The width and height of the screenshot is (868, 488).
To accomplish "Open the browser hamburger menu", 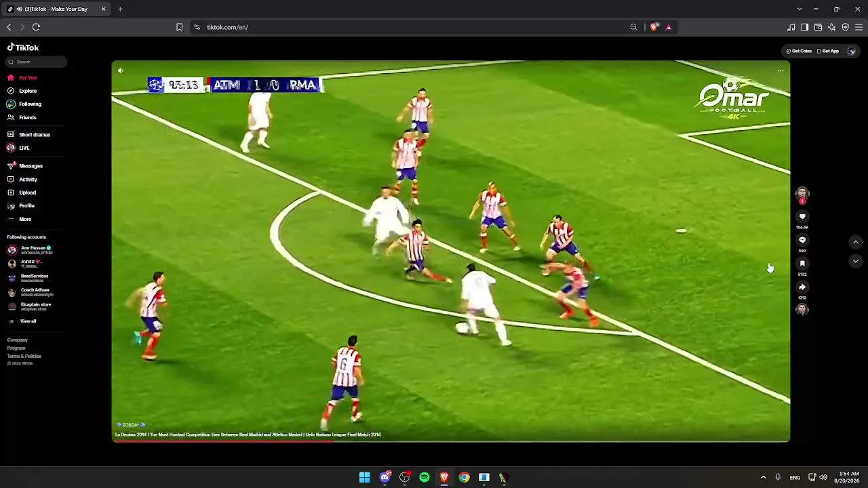I will coord(859,27).
